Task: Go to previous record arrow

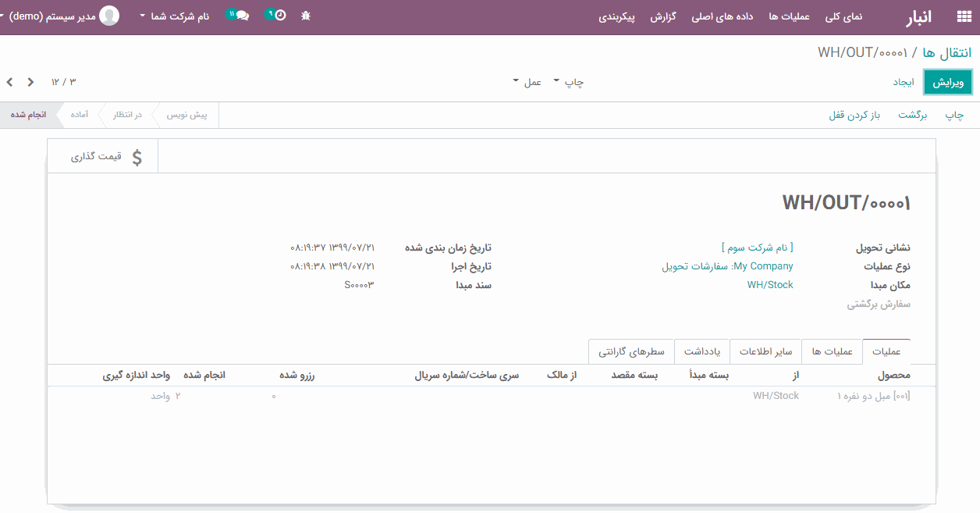Action: tap(31, 82)
